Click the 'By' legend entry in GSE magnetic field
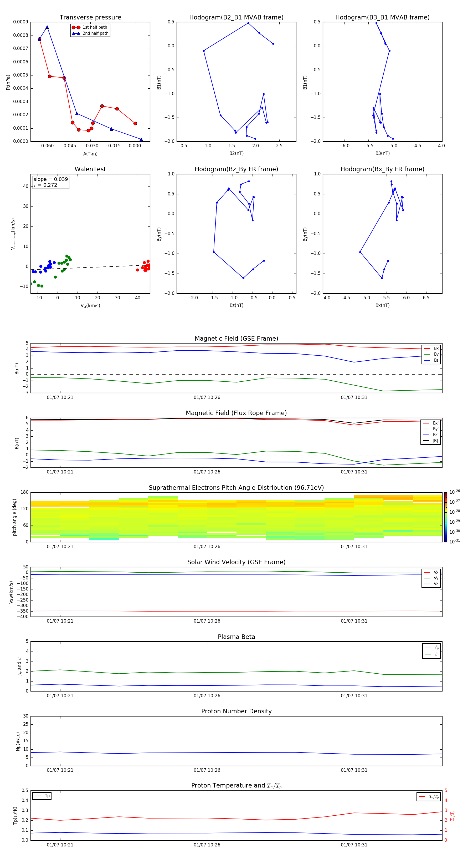 431,354
